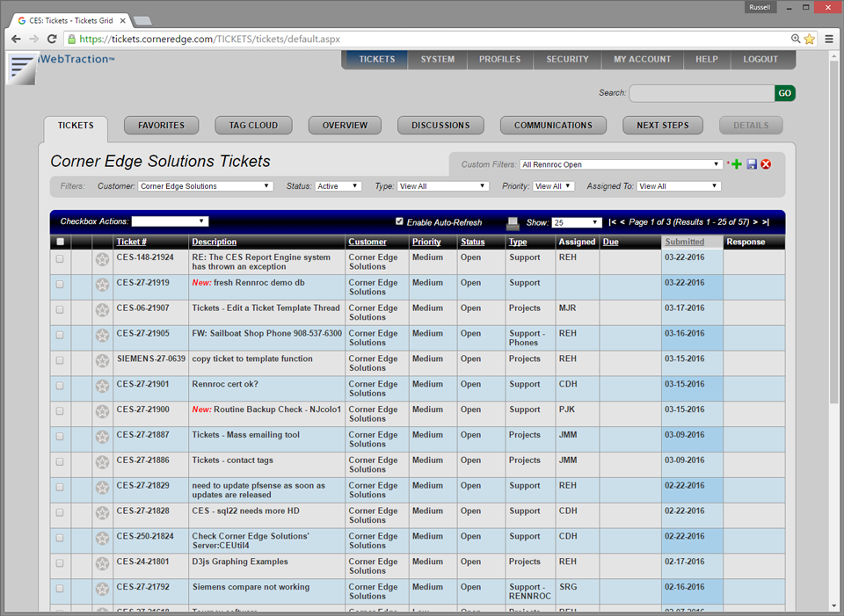This screenshot has height=616, width=844.
Task: Star ticket CES-27-21886 contact tags
Action: [102, 462]
